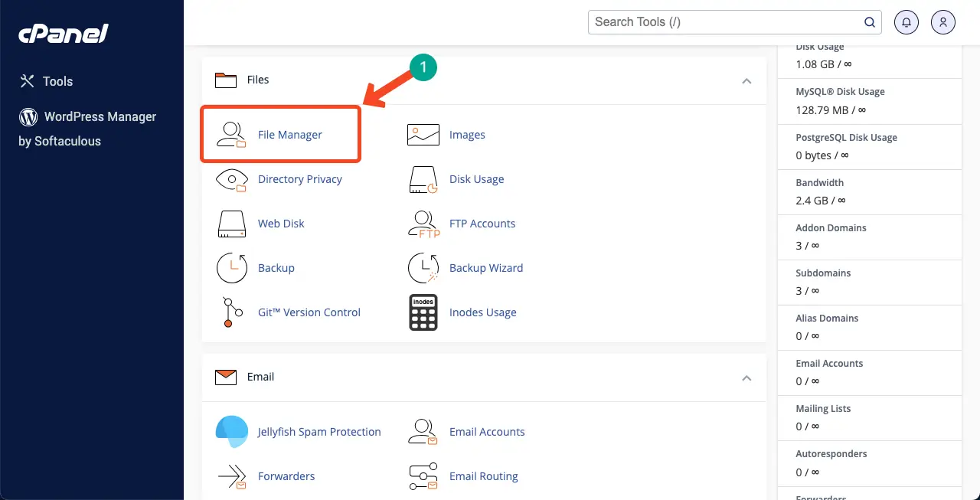The width and height of the screenshot is (980, 500).
Task: Click the FTP Accounts icon
Action: (423, 224)
